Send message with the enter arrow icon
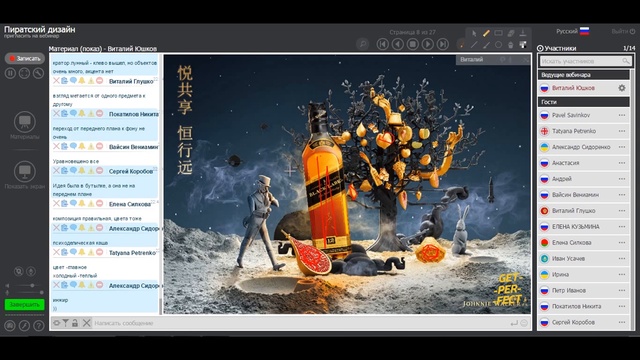The height and width of the screenshot is (360, 640). tap(514, 323)
